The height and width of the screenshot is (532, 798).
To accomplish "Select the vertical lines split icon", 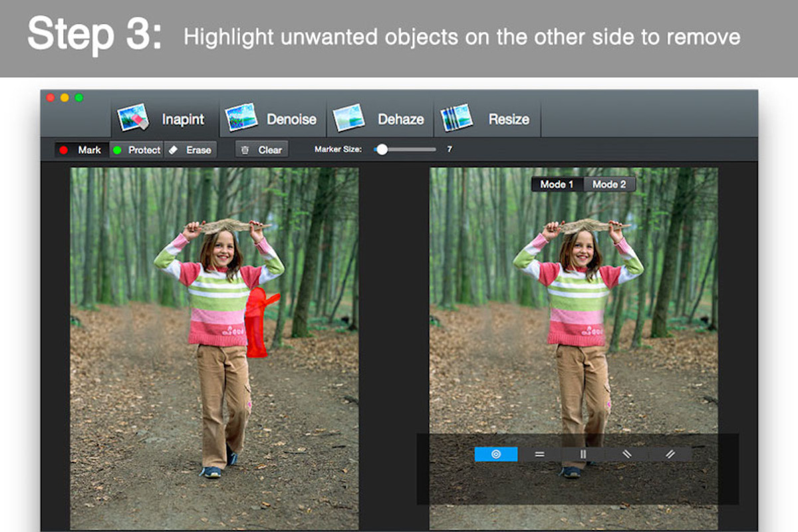I will (x=583, y=454).
